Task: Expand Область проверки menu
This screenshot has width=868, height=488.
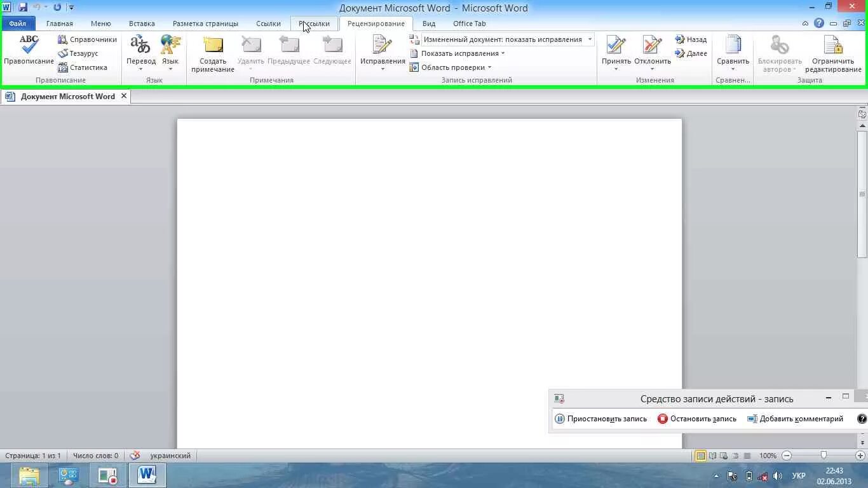Action: point(451,67)
